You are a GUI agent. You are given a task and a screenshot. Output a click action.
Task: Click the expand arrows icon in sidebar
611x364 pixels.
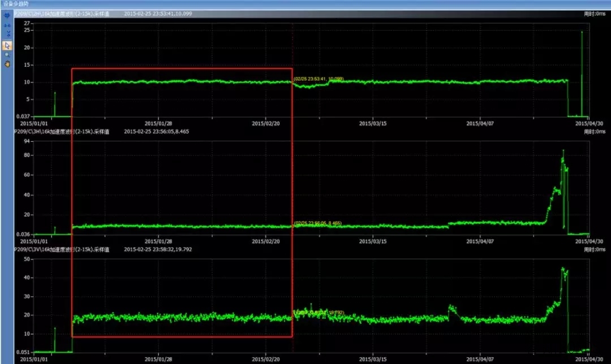tap(7, 25)
